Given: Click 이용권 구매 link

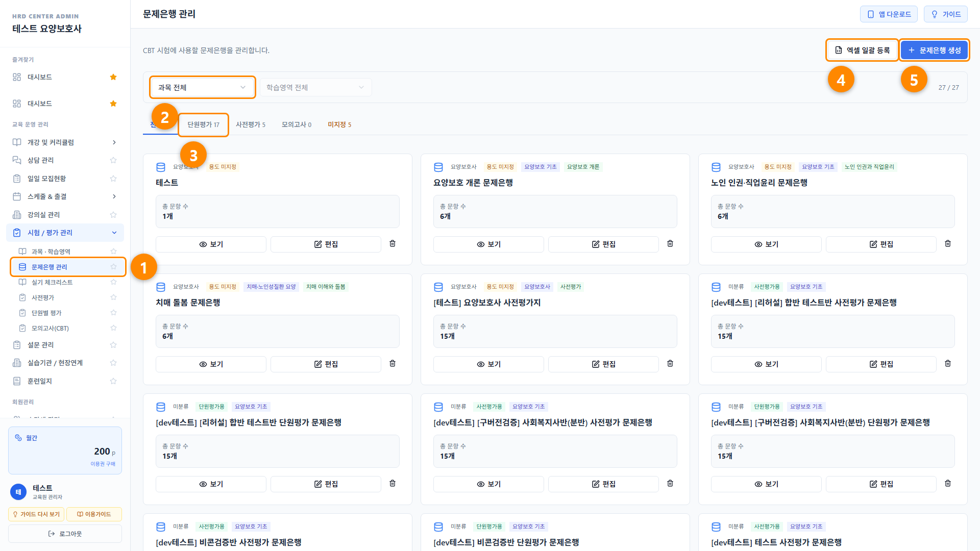Looking at the screenshot, I should [x=103, y=464].
